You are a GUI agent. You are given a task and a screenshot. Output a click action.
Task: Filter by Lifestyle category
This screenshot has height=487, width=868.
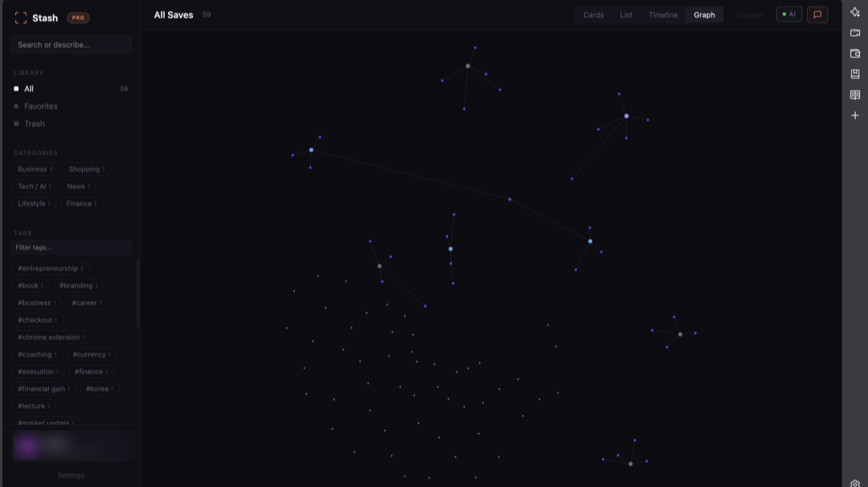tap(35, 203)
